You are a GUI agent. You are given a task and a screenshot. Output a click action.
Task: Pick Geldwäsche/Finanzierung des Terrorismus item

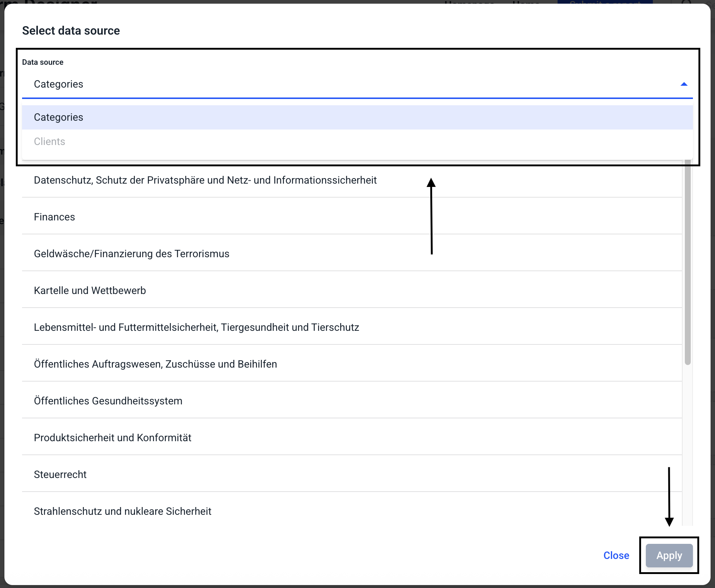tap(131, 254)
